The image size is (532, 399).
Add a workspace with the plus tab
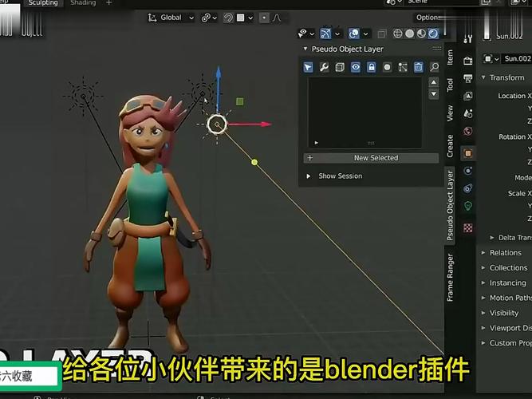(109, 3)
